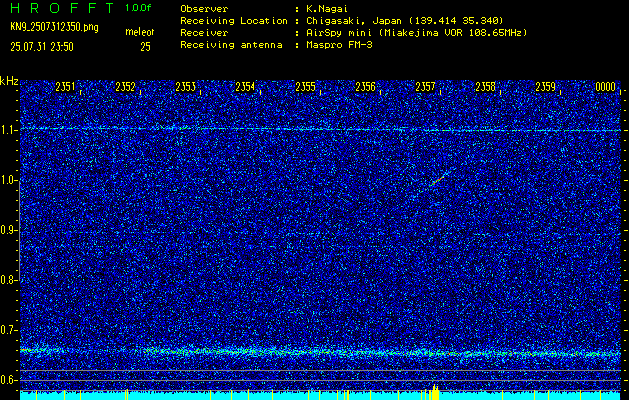The image size is (629, 400).
Task: Click the Receiving Location label
Action: (x=234, y=21)
